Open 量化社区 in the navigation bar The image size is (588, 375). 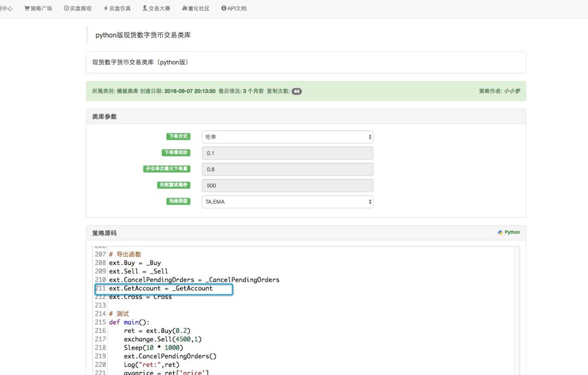point(196,8)
